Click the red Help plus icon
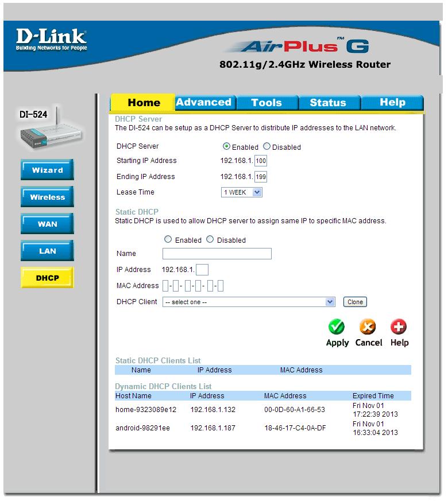Screen dimensions: 448x501 [399, 327]
